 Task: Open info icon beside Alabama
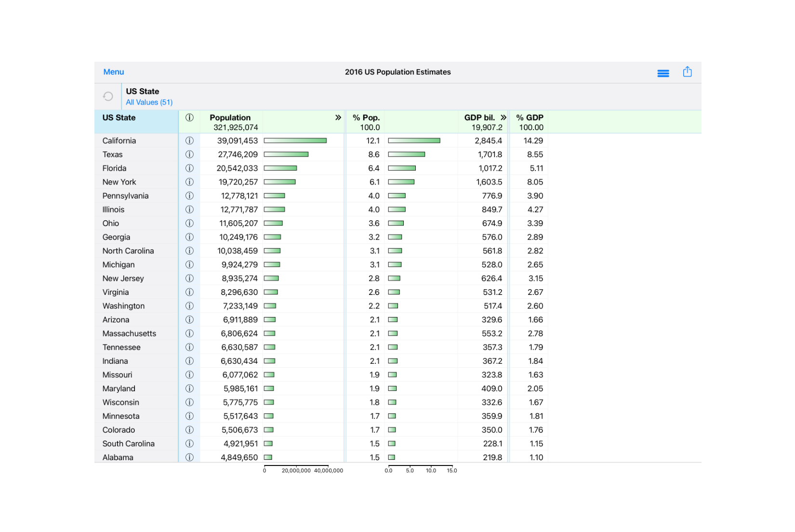[189, 457]
